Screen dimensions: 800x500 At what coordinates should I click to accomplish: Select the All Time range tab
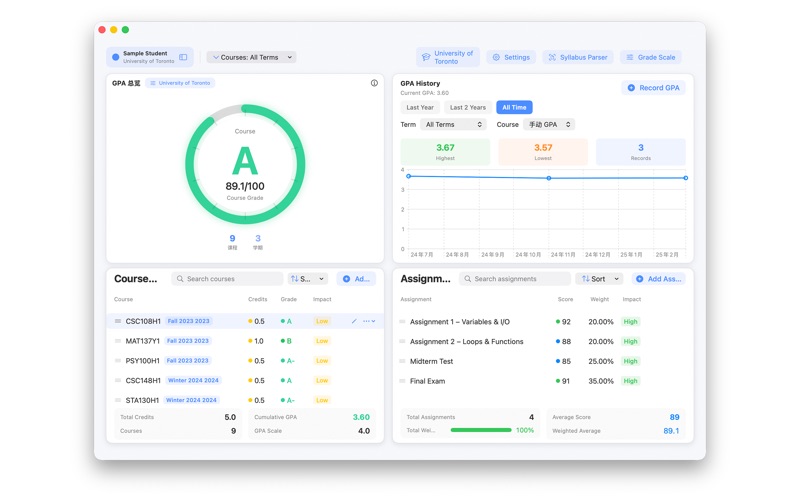[514, 107]
